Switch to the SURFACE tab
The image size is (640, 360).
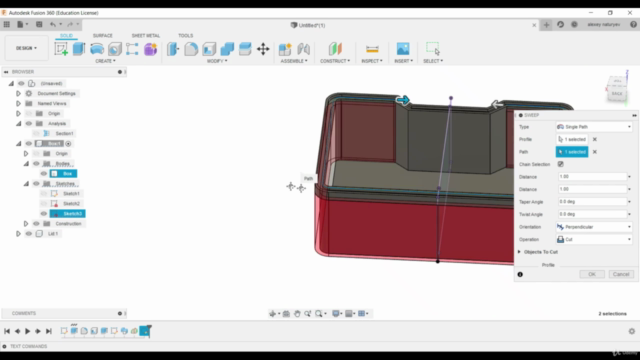102,36
